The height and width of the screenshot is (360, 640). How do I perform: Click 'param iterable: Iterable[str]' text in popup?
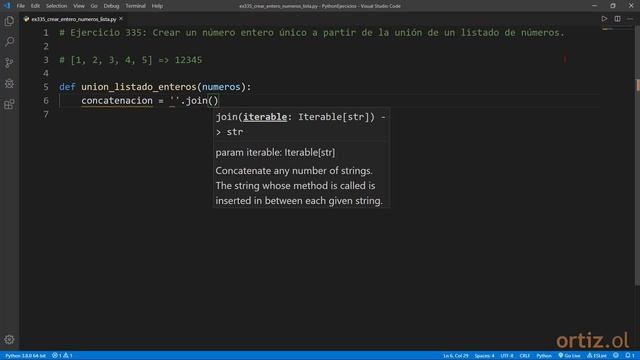point(275,152)
